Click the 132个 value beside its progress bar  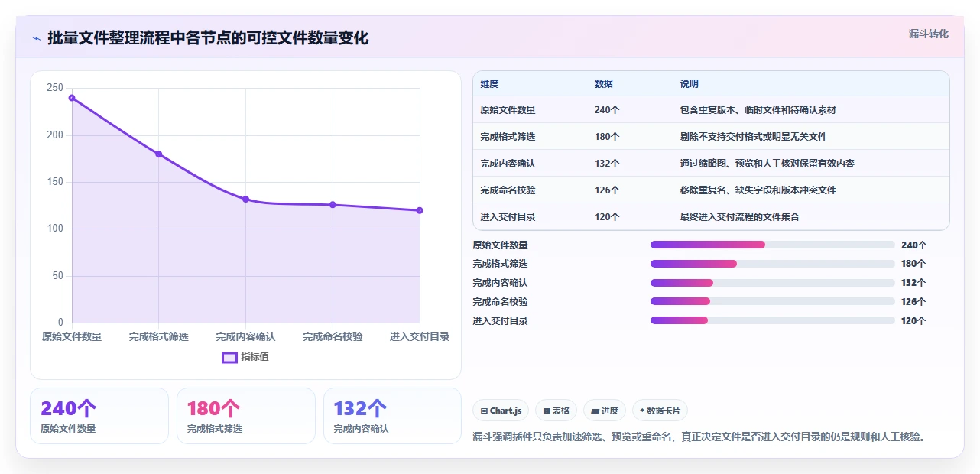913,283
